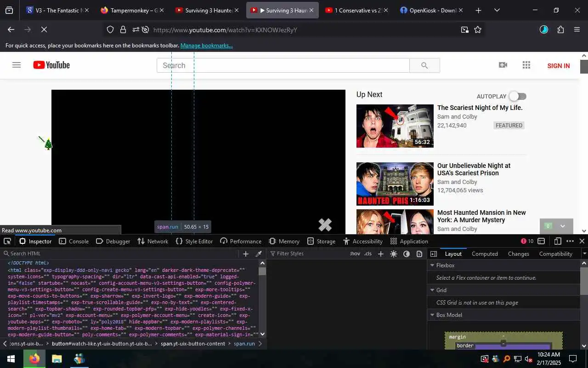Open the Extensions puzzle icon
This screenshot has height=368, width=588.
[560, 29]
